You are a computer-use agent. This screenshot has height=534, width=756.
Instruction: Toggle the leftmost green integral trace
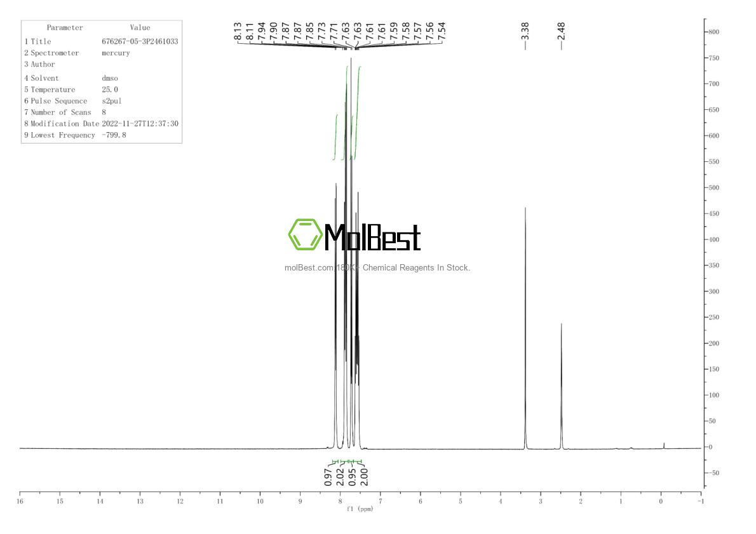(x=335, y=137)
